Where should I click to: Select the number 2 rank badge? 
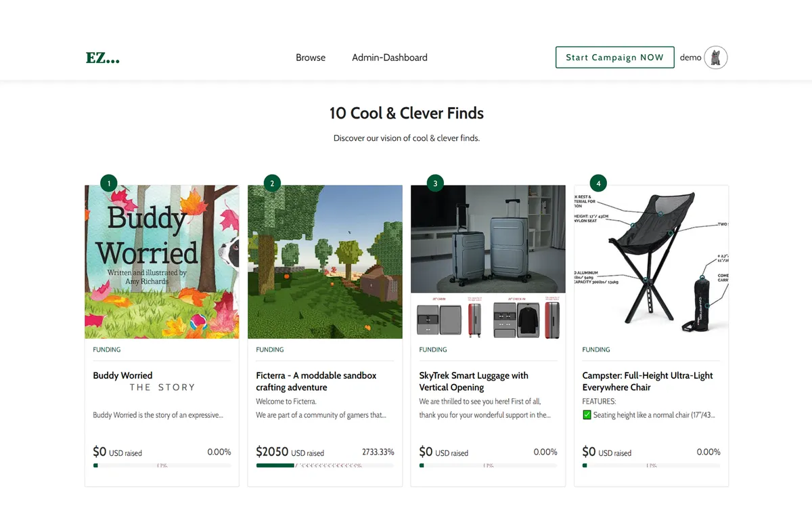click(272, 183)
